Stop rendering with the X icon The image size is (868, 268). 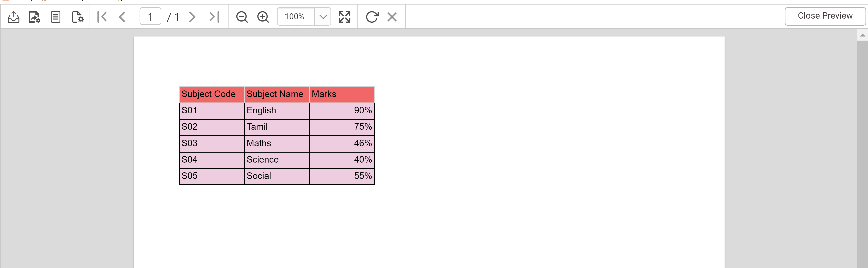(x=392, y=17)
